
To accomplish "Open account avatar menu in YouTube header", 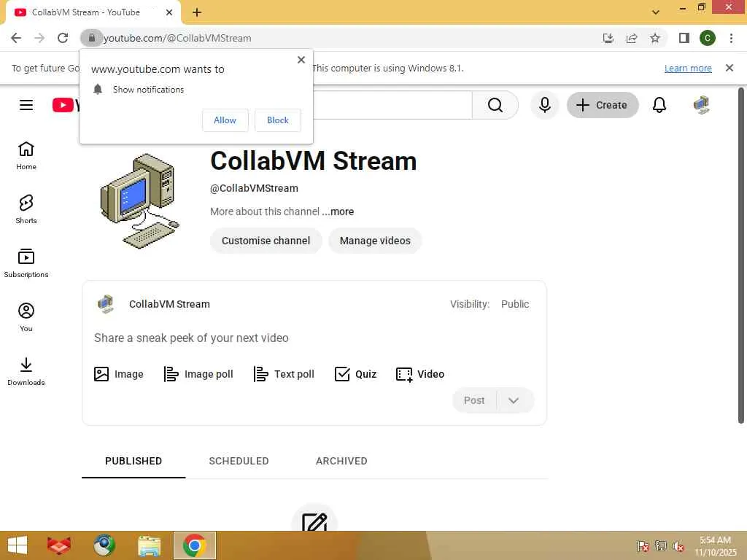I will tap(701, 105).
